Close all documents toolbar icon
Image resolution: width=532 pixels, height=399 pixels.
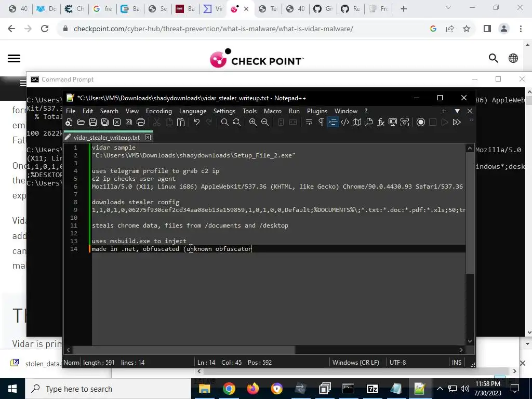coord(129,122)
